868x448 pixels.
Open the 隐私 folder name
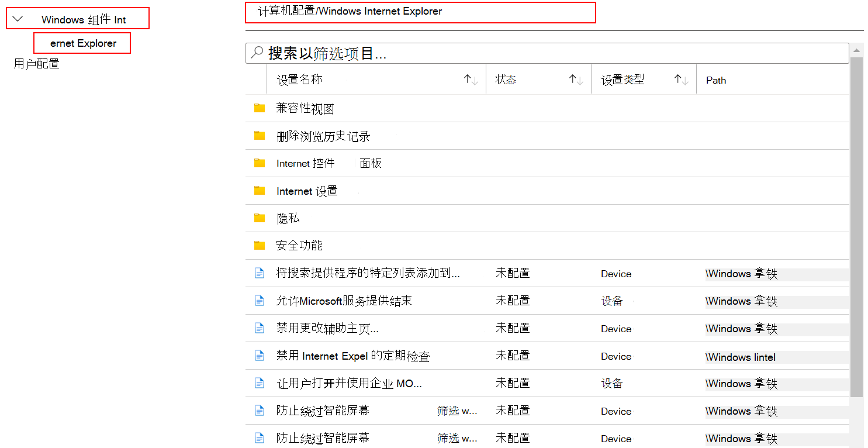pyautogui.click(x=288, y=218)
